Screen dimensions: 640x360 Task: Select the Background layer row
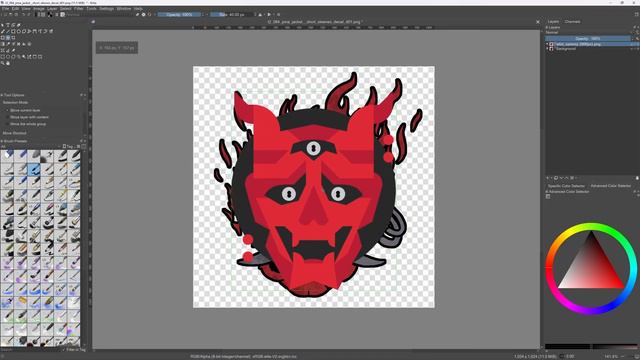coord(592,49)
